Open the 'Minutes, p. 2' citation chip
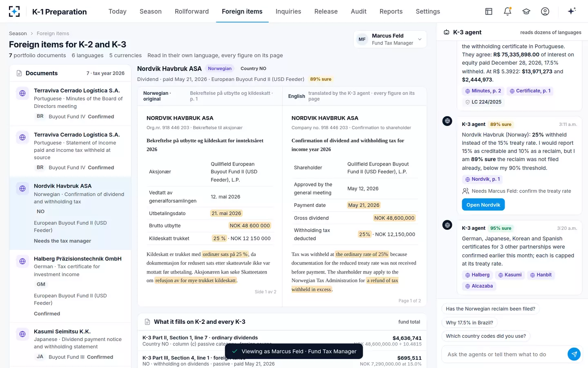 click(x=483, y=91)
